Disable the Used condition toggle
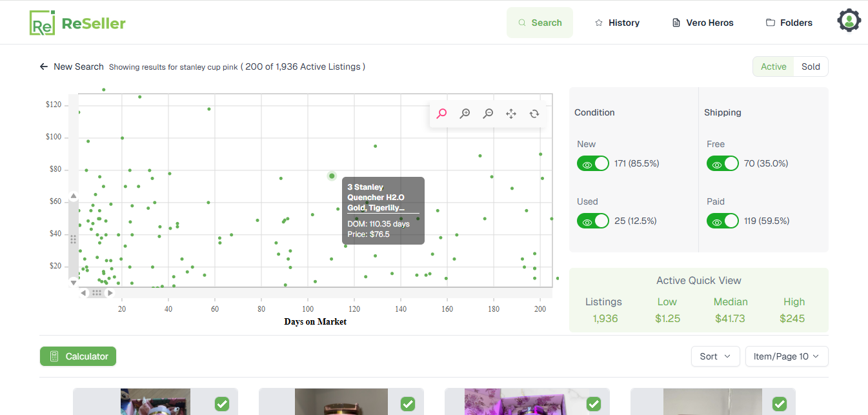The image size is (868, 415). [592, 221]
